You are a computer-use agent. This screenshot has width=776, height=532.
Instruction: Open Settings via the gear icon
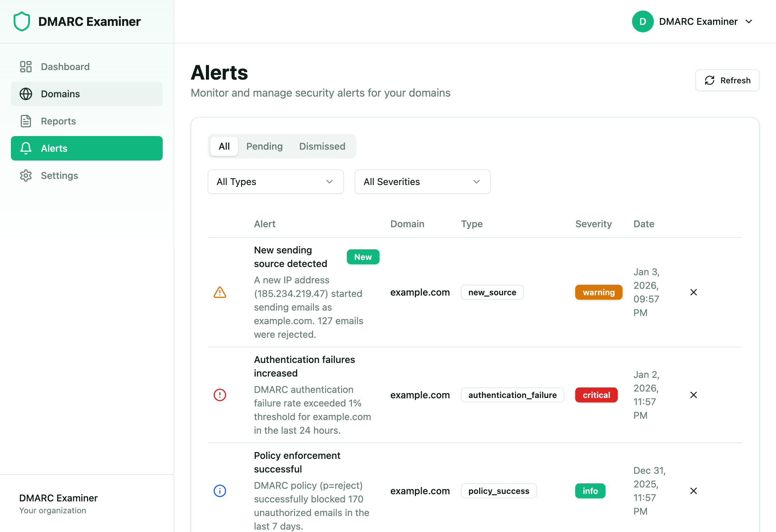(26, 176)
